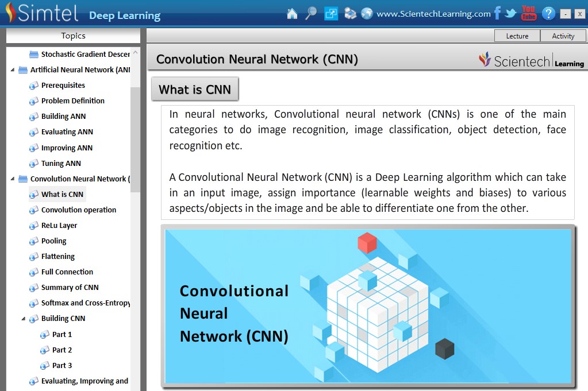Click the globe icon beside Prerequisites
Image resolution: width=588 pixels, height=391 pixels.
[34, 86]
